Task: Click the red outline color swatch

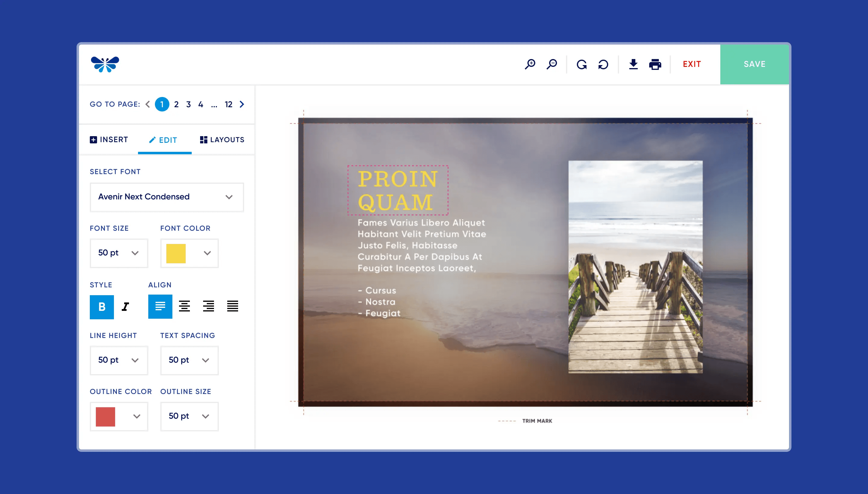Action: click(x=105, y=416)
